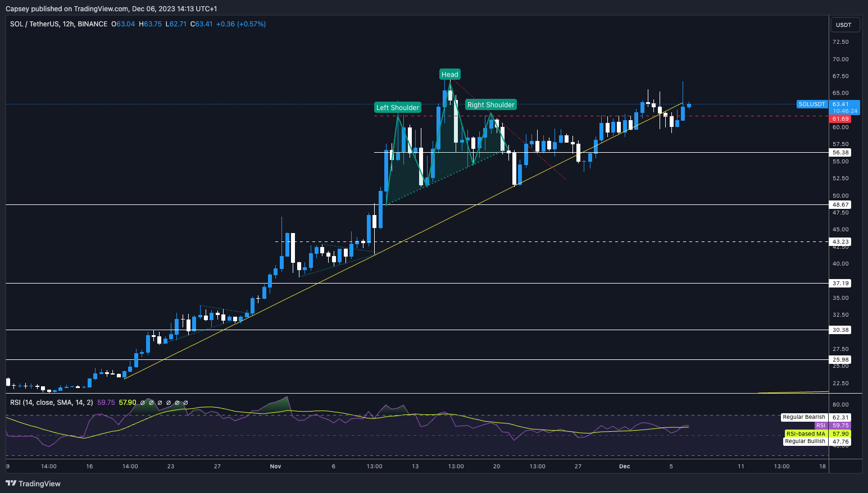Click the Nov marker on time axis
Screen dimensions: 868x493
pos(275,466)
